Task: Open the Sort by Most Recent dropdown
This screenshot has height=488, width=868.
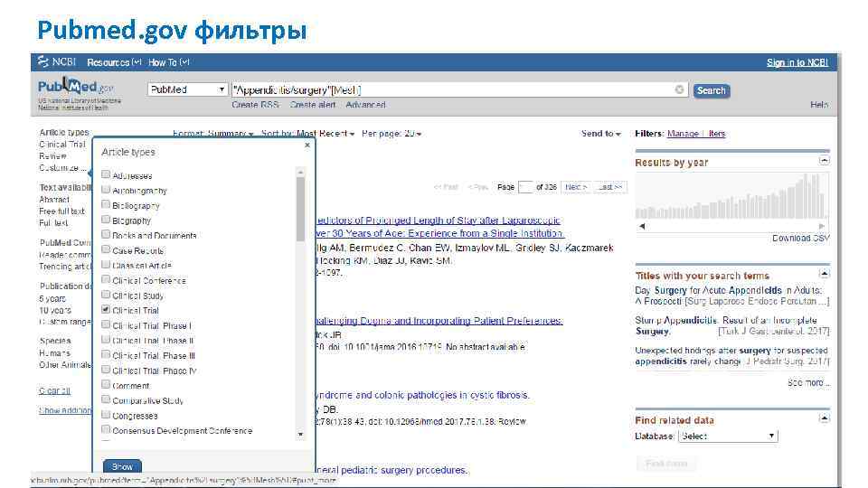Action: [x=307, y=134]
